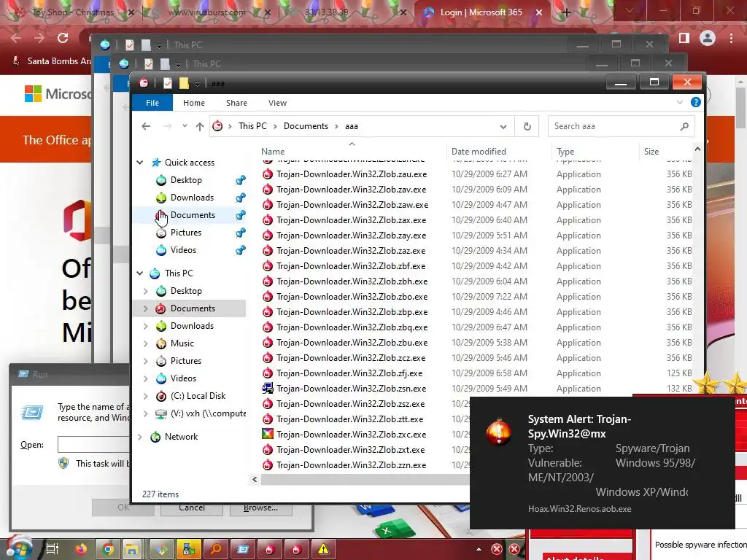Switch to the www.virusburst.com tab
The width and height of the screenshot is (747, 560).
pos(206,13)
